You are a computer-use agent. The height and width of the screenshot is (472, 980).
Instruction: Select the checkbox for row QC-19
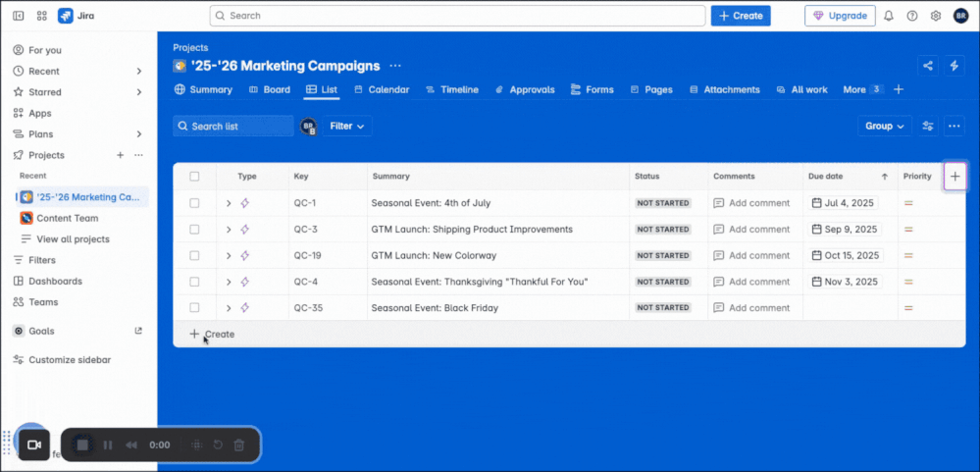194,255
